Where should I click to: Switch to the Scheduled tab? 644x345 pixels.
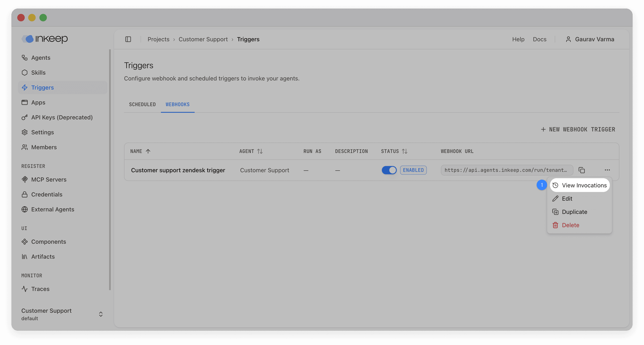tap(142, 104)
